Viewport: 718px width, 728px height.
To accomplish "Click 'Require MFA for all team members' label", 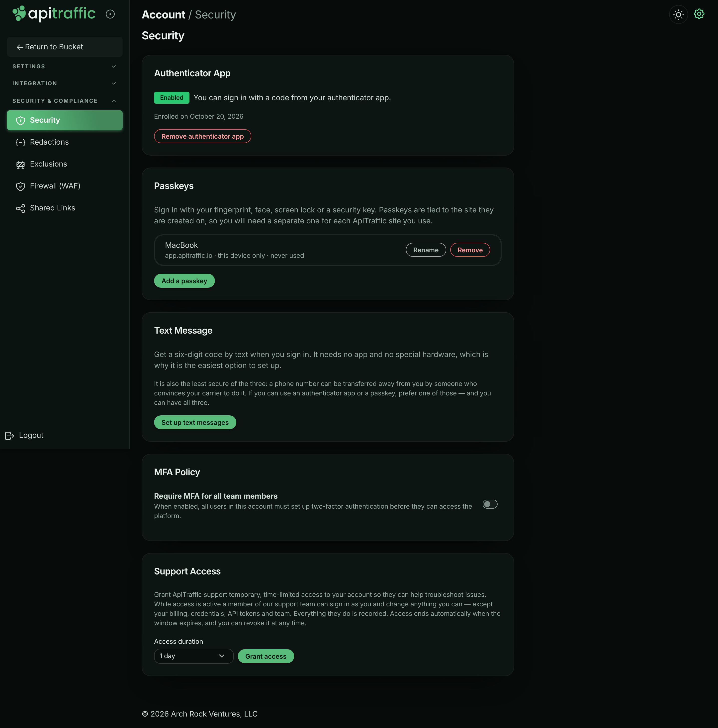I will point(215,496).
